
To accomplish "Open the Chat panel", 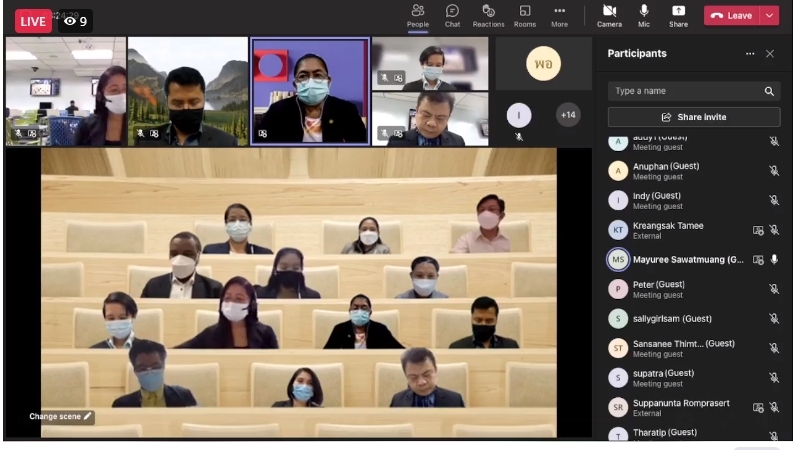I will pyautogui.click(x=452, y=16).
